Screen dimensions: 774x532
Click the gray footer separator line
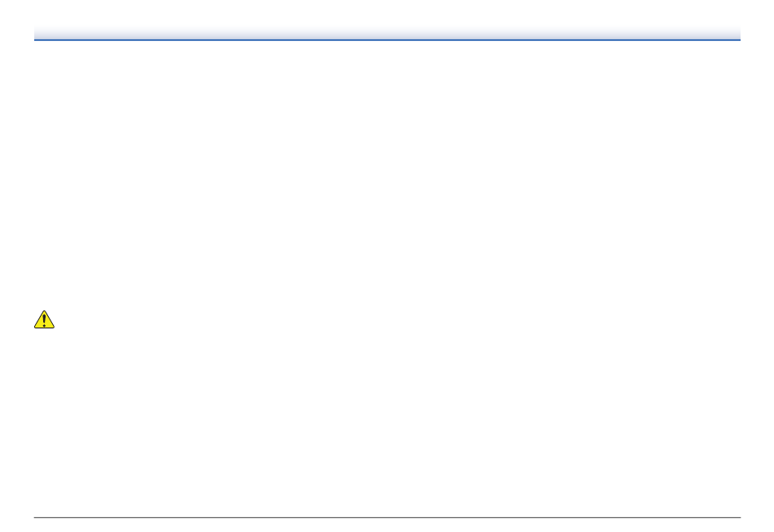387,517
